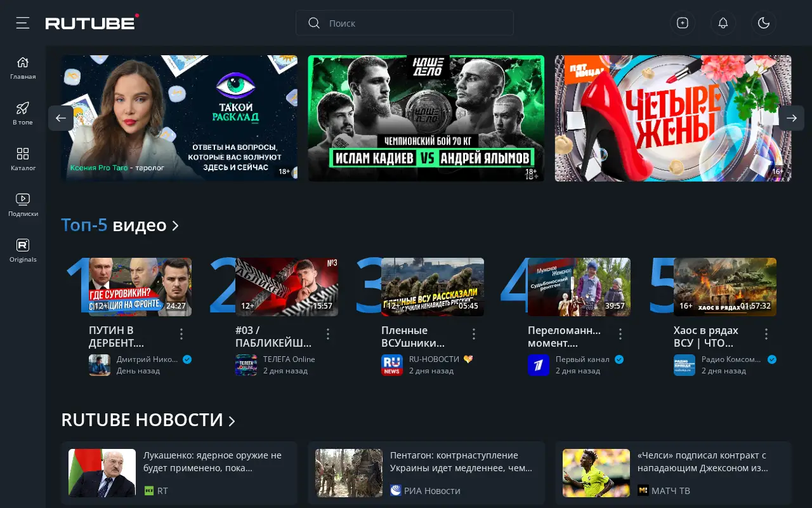Go to Главная in sidebar
Screen dimensions: 812x508
[23, 68]
